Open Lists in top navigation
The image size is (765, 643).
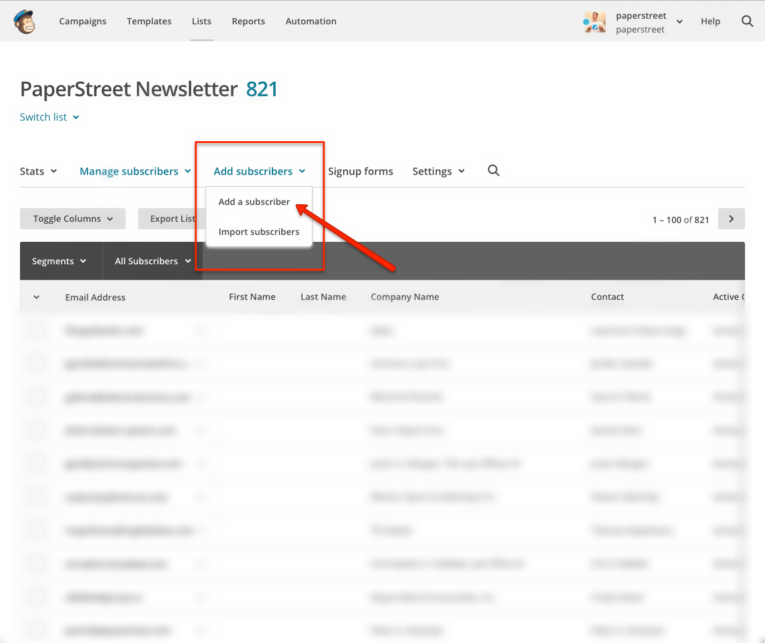[x=201, y=21]
